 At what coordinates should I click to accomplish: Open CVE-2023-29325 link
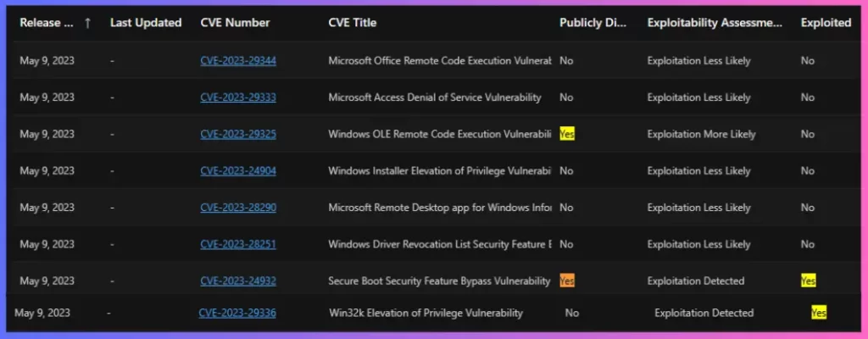(x=238, y=134)
